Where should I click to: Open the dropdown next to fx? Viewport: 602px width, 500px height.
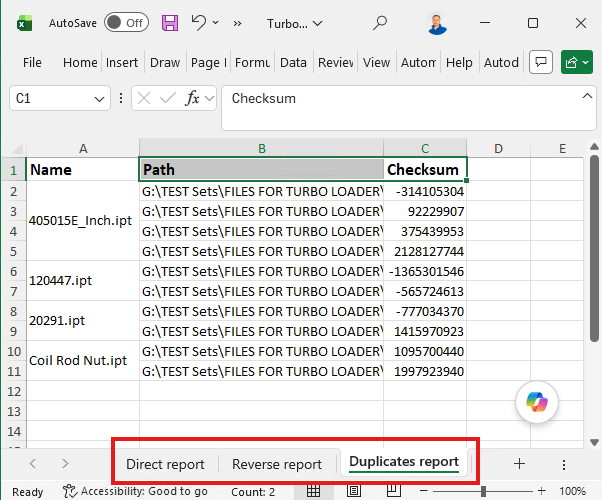tap(209, 99)
